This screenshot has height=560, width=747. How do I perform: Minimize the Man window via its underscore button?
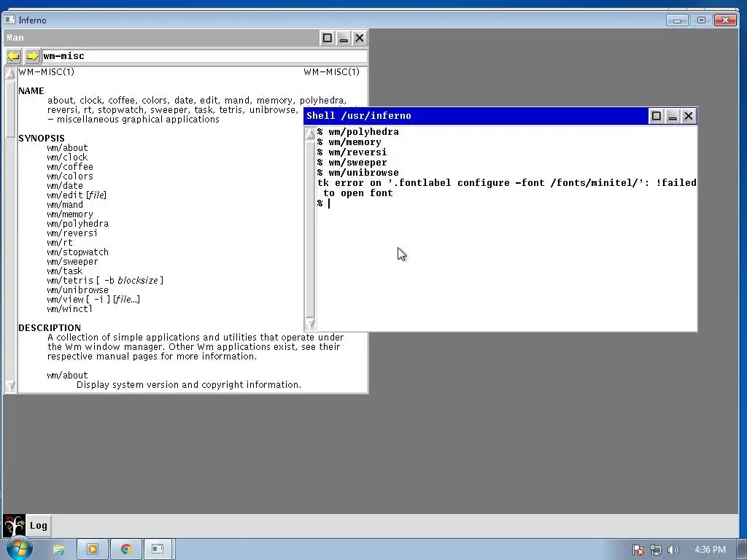pos(343,38)
